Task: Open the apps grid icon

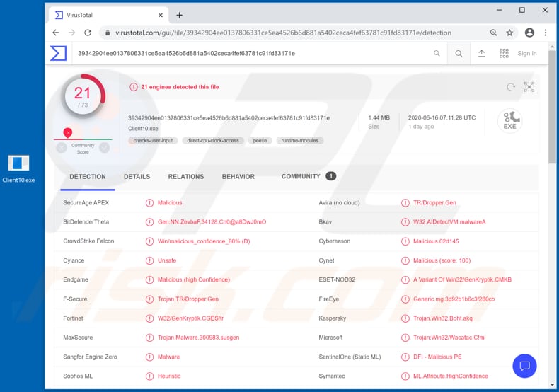Action: [x=504, y=54]
